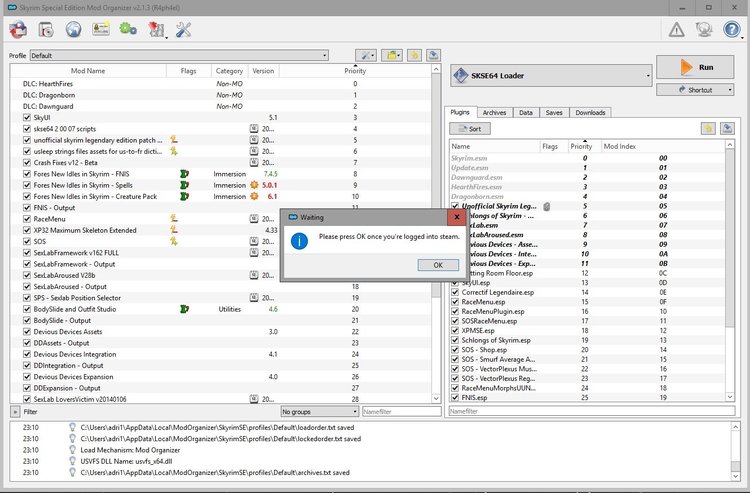The width and height of the screenshot is (750, 493).
Task: Click the update globe icon in toolbar
Action: (704, 30)
